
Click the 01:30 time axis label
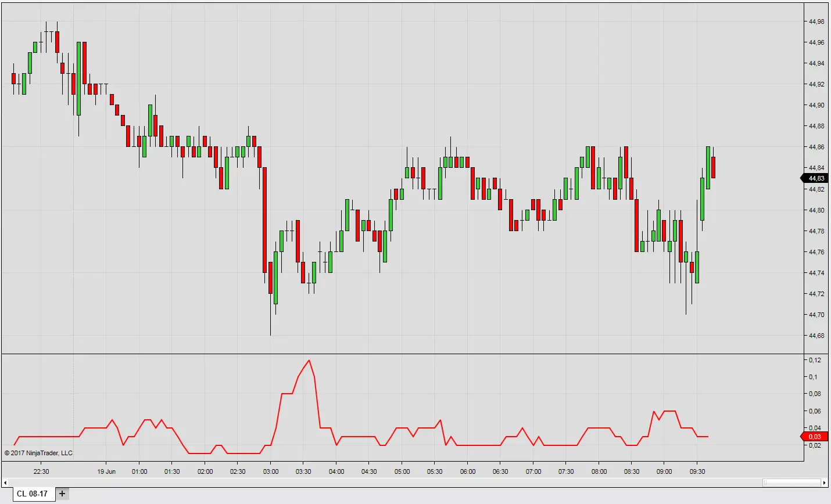click(172, 471)
